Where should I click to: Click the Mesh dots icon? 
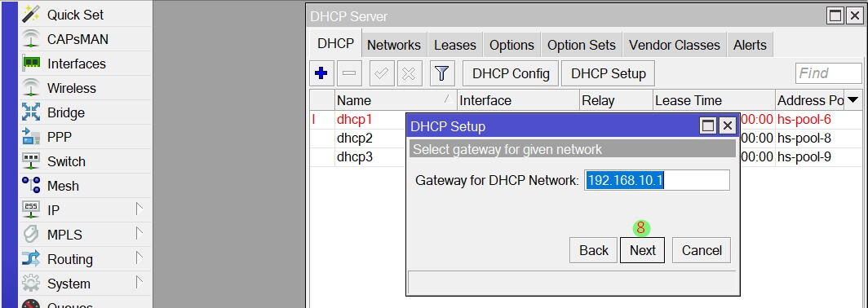[x=31, y=185]
